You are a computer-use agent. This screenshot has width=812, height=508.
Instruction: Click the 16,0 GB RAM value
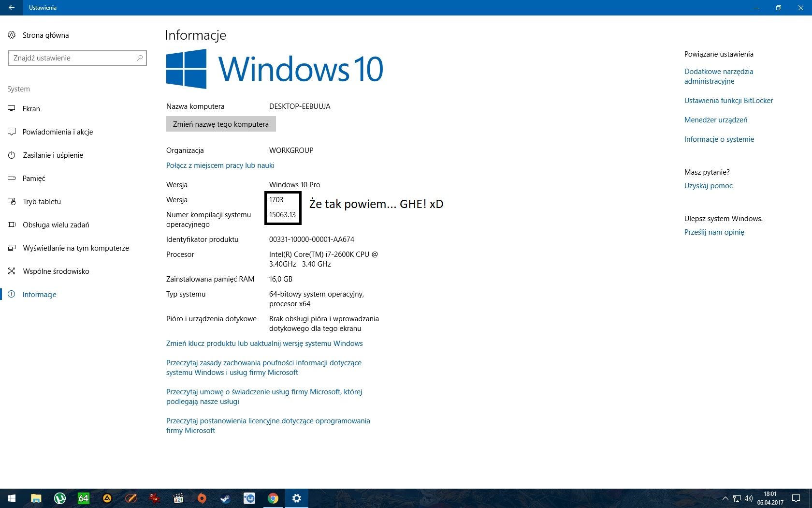coord(281,279)
